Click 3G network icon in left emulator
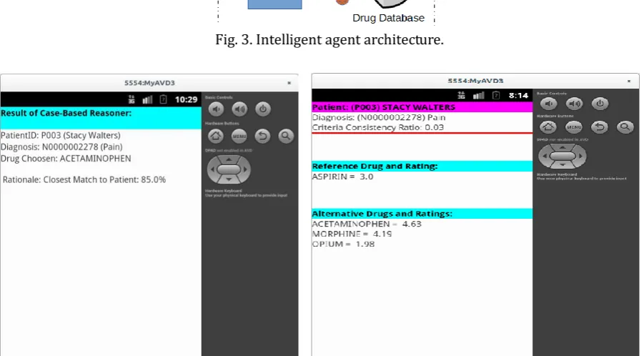 click(132, 99)
